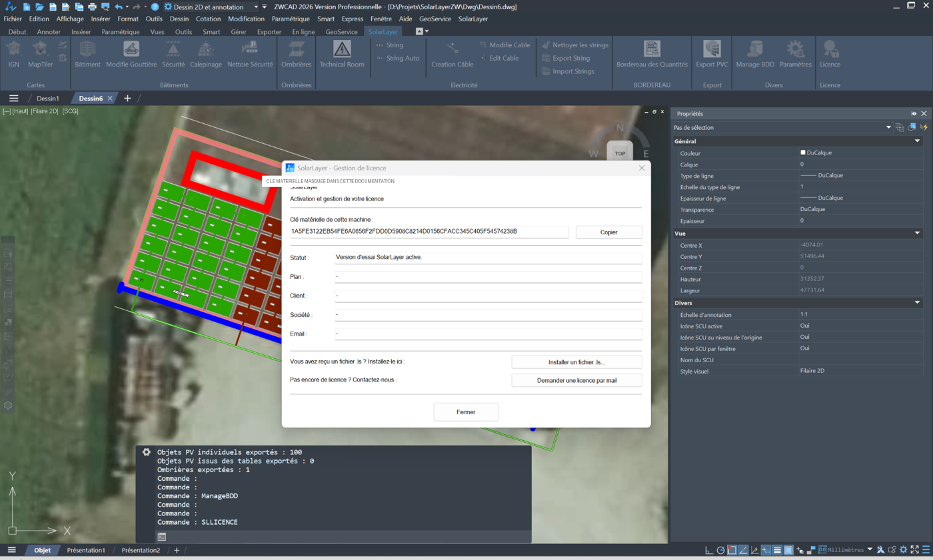This screenshot has width=933, height=560.
Task: Toggle object snap tracking in status bar
Action: click(744, 550)
